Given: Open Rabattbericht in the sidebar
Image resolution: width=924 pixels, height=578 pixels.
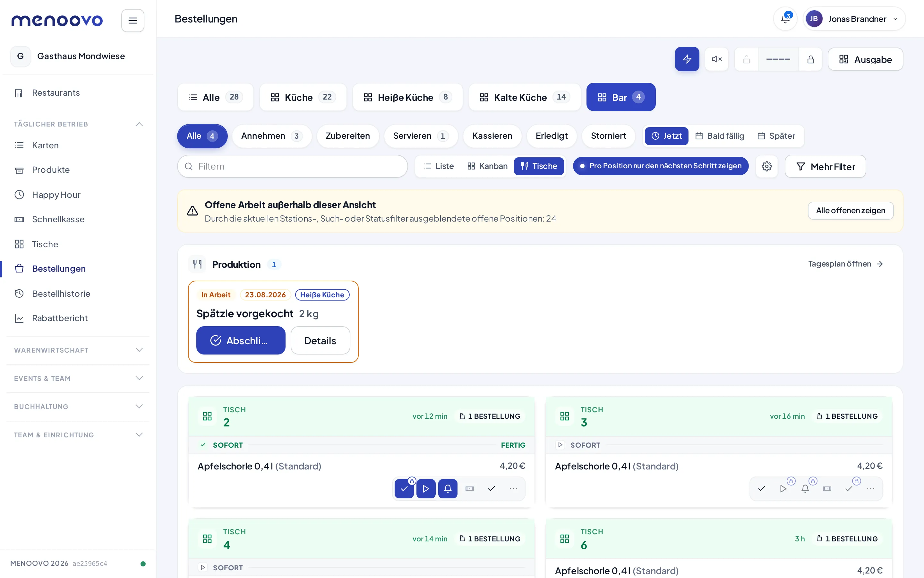Looking at the screenshot, I should coord(78,318).
